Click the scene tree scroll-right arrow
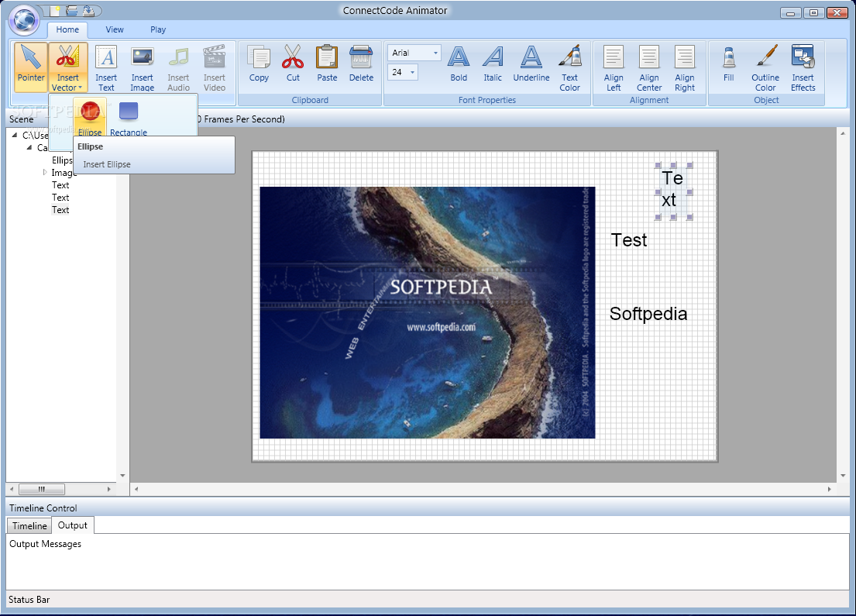 click(x=109, y=489)
